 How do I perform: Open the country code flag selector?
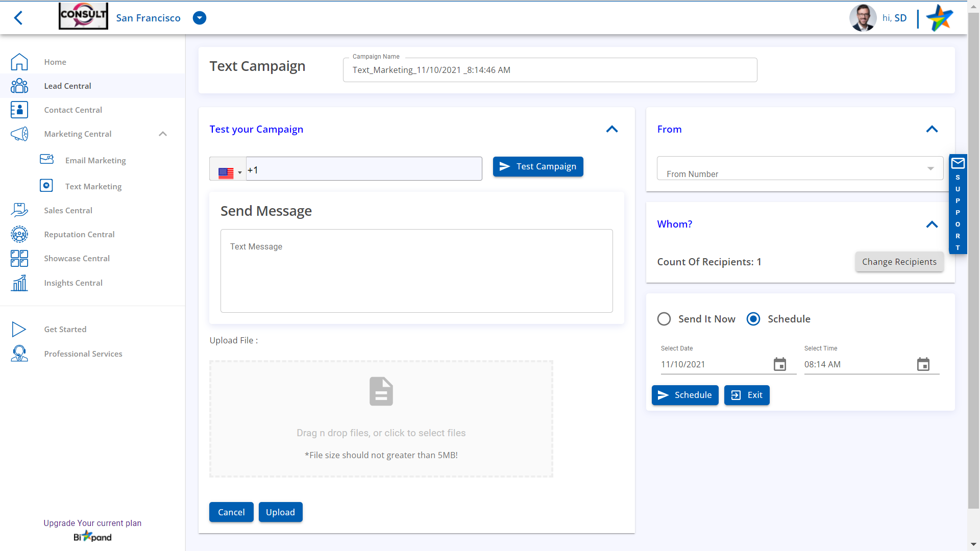[228, 171]
